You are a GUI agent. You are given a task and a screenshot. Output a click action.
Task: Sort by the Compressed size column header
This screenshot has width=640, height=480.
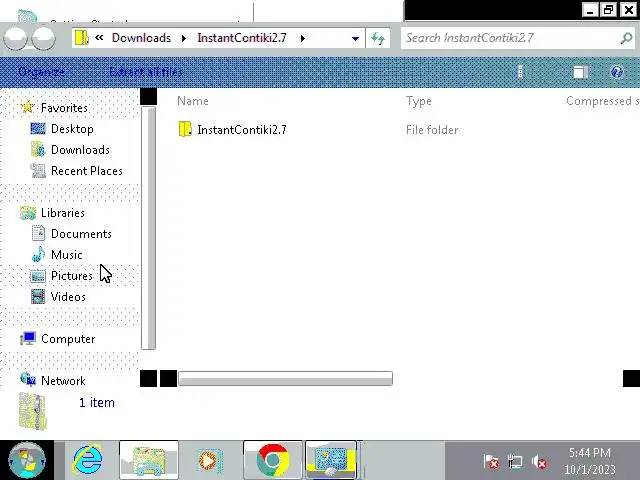coord(602,101)
